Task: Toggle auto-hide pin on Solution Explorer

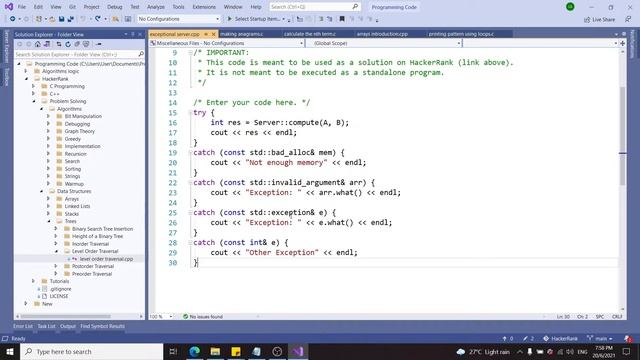Action: pyautogui.click(x=133, y=34)
